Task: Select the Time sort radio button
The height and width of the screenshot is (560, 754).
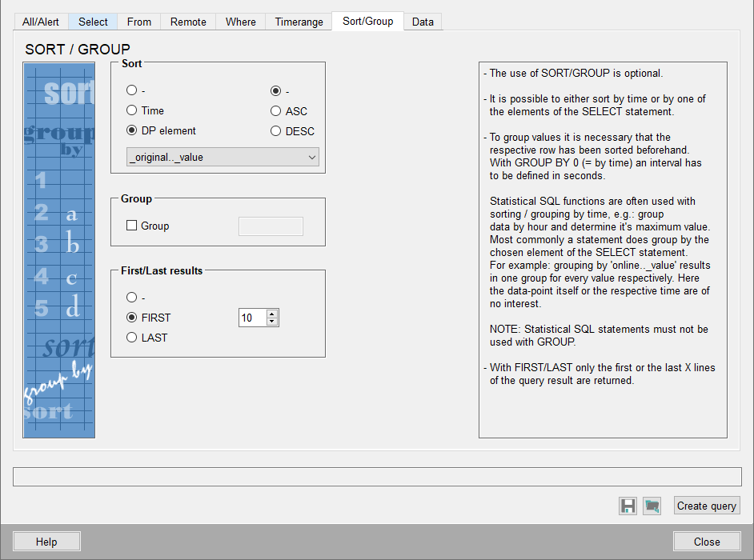Action: (x=132, y=110)
